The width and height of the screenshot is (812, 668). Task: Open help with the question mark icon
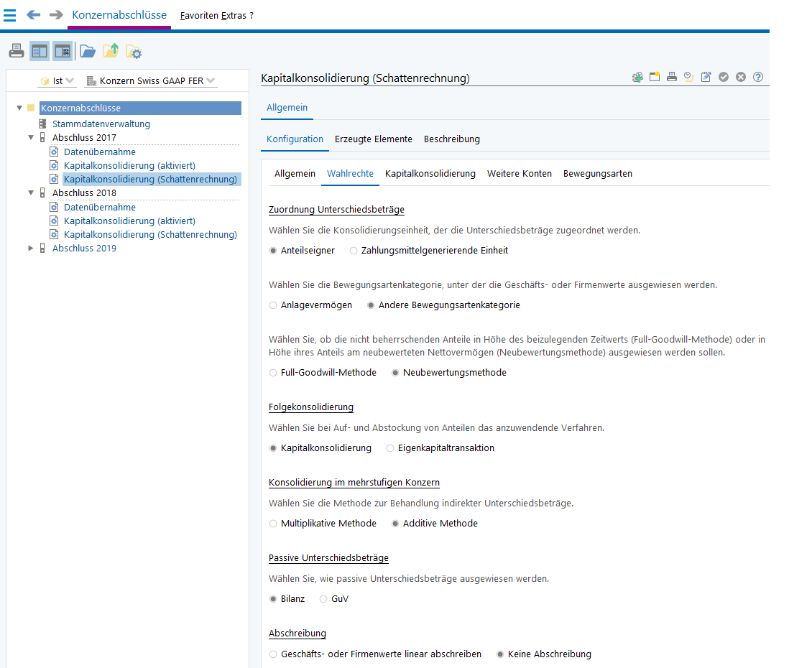[757, 77]
